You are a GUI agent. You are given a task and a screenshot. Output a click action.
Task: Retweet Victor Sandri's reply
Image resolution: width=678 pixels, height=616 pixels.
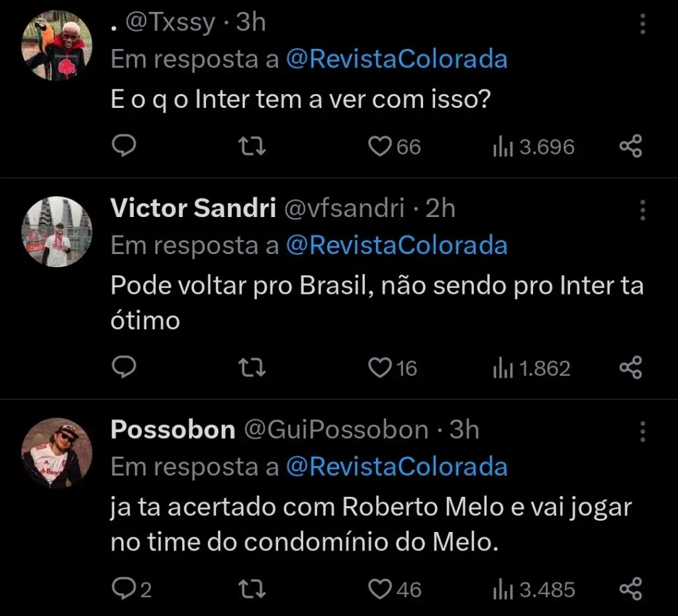tap(252, 367)
